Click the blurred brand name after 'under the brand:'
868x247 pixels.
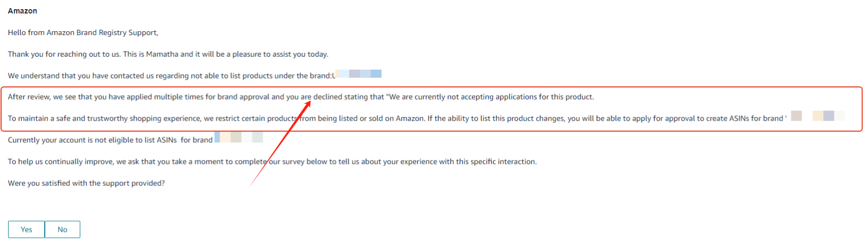point(359,74)
